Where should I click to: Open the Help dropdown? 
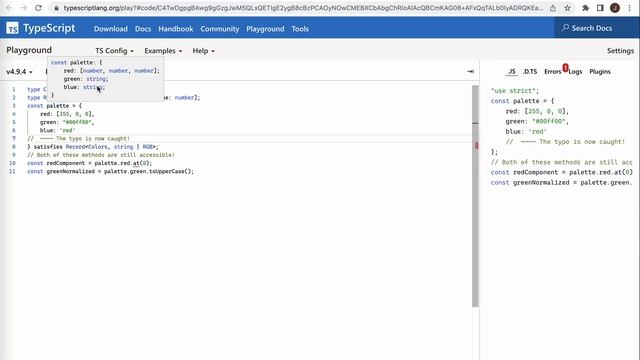[x=203, y=51]
